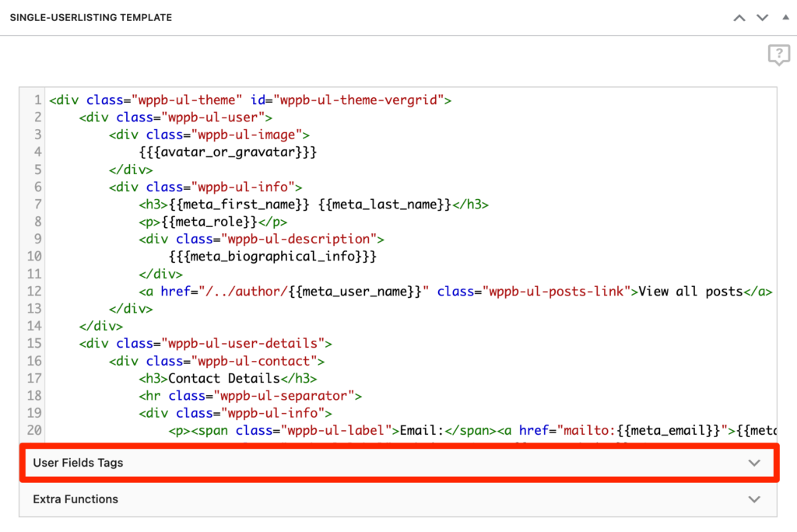Move the Single-Userlisting Template box down
Image resolution: width=797 pixels, height=532 pixels.
pyautogui.click(x=762, y=18)
